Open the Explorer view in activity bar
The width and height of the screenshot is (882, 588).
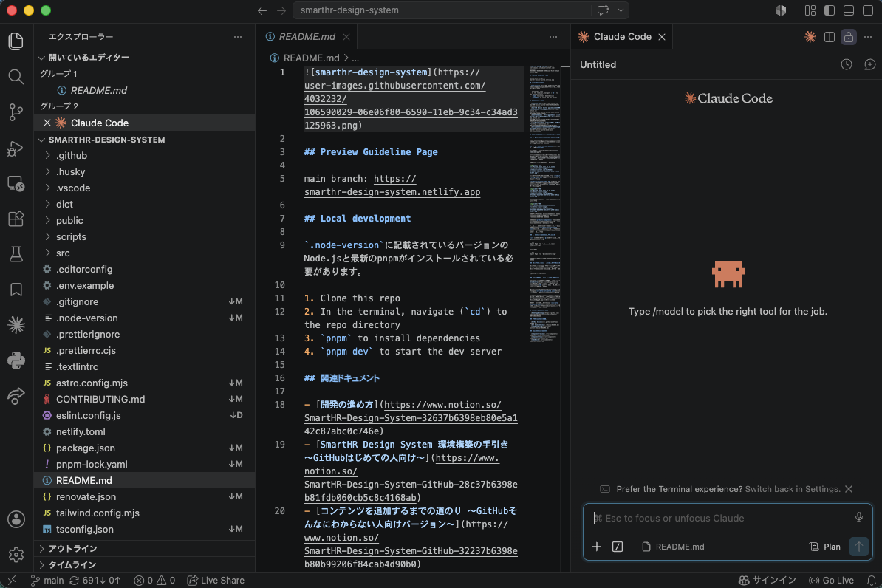click(x=16, y=41)
